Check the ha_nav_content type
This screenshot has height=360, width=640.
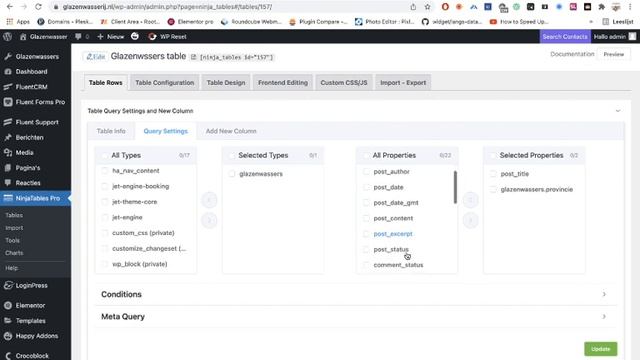pos(104,171)
